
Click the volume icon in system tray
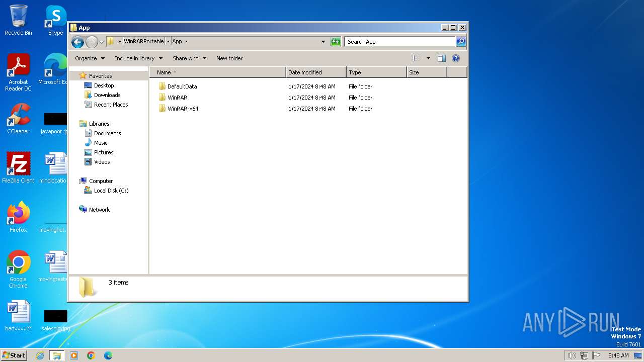pyautogui.click(x=572, y=355)
